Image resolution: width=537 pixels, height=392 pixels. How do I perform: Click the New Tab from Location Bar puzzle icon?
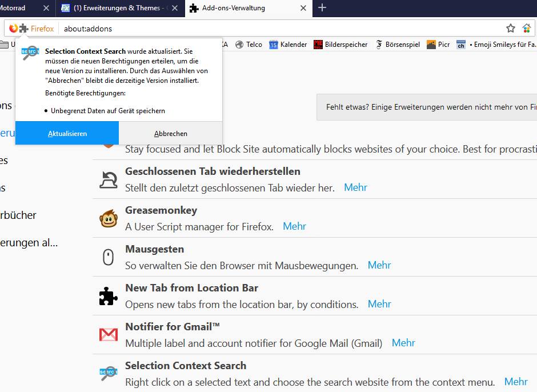click(109, 296)
